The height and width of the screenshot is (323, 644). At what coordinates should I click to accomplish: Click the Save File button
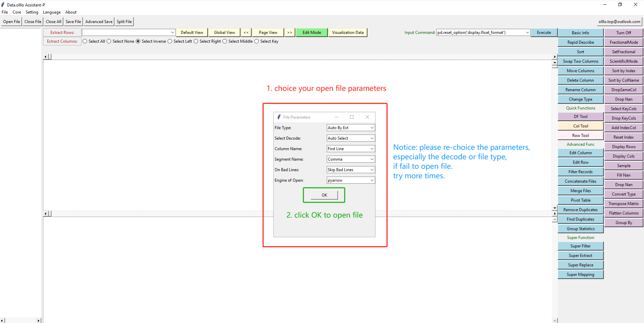tap(73, 22)
